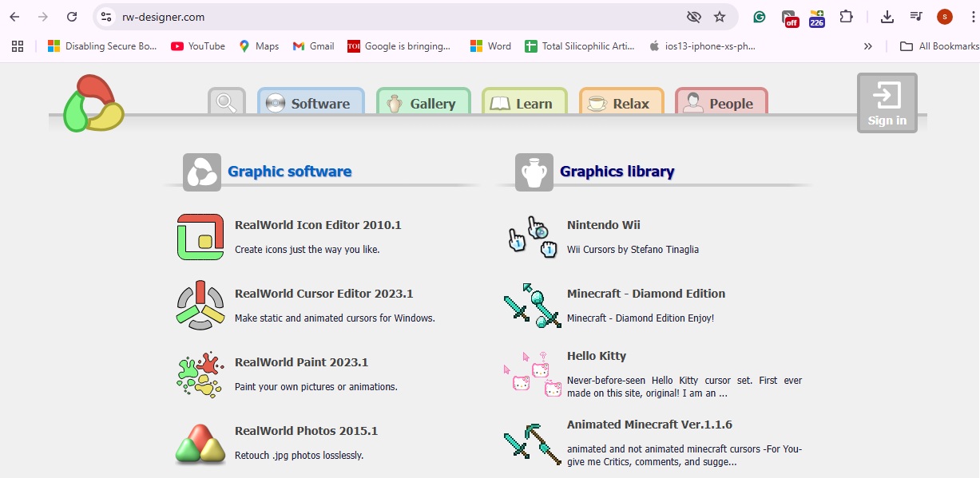Click 'Create icons just the way you like.' text
Image resolution: width=980 pixels, height=478 pixels.
(x=307, y=250)
